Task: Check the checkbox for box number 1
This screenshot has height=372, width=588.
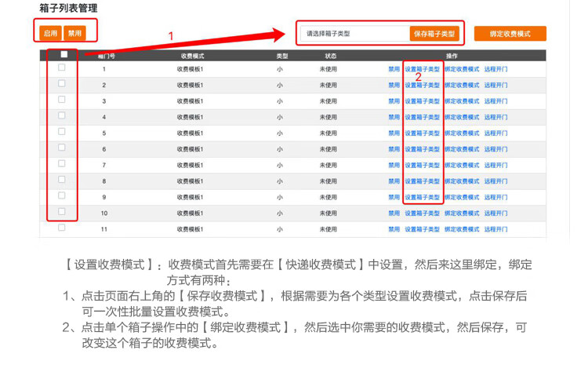Action: tap(62, 68)
